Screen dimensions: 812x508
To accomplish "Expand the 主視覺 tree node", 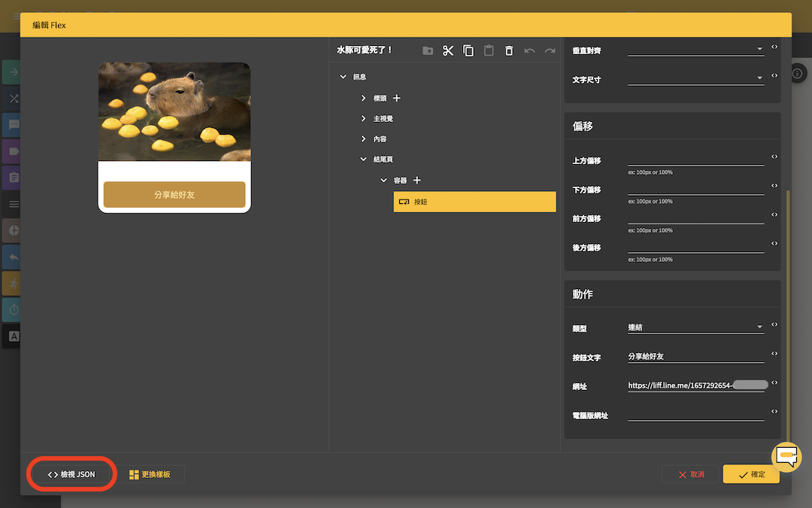I will pyautogui.click(x=363, y=119).
